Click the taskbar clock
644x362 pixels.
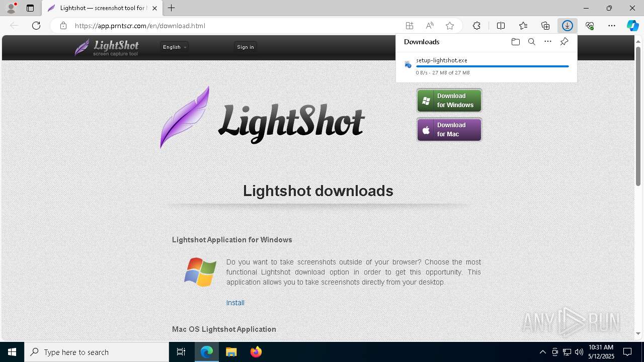coord(601,352)
